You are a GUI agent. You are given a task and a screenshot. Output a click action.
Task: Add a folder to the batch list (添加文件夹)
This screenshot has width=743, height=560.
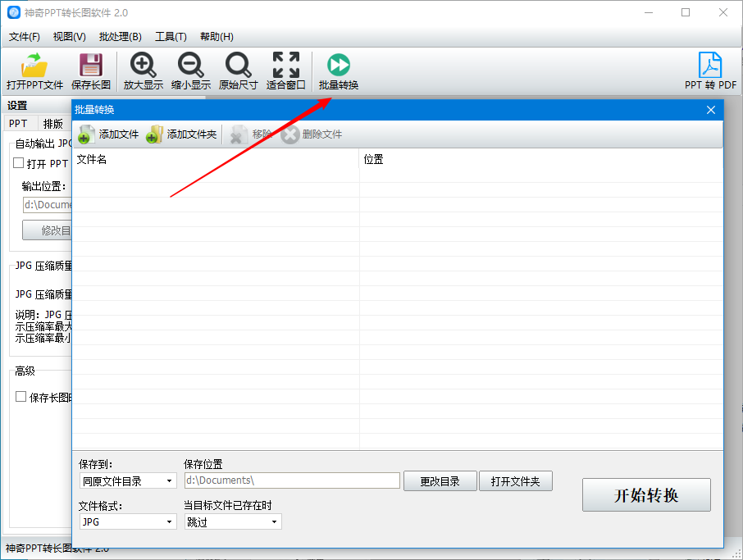coord(181,134)
